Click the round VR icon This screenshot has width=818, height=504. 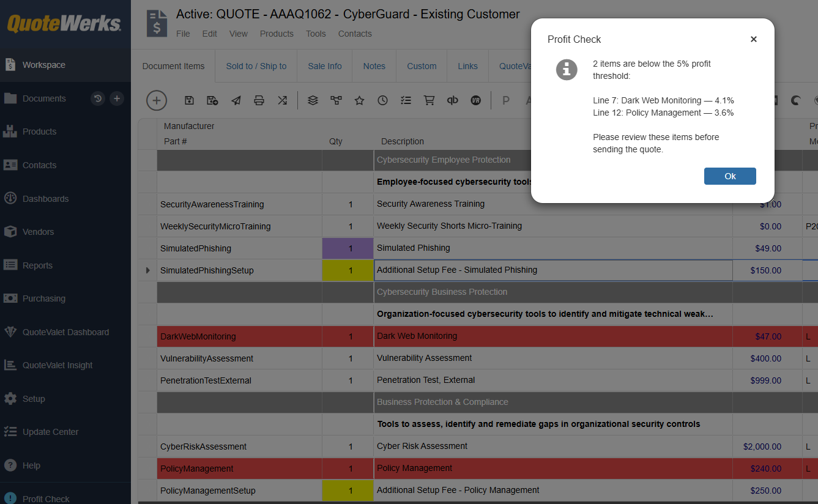tap(475, 100)
